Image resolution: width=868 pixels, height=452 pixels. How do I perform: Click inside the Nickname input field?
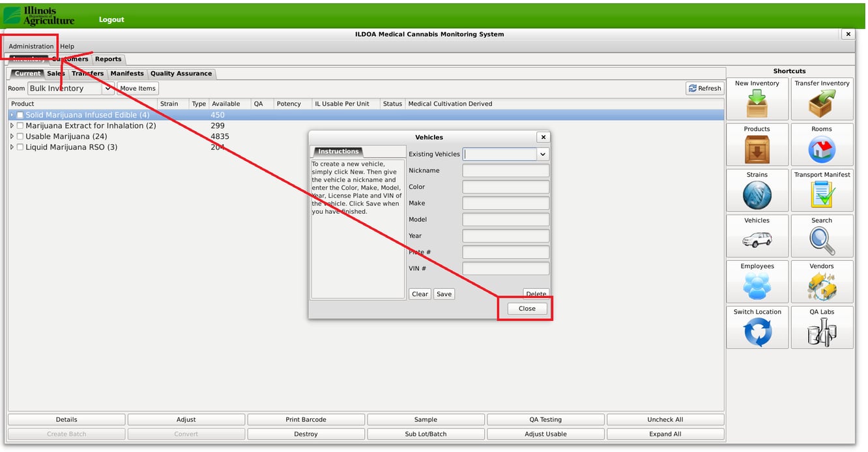click(506, 170)
